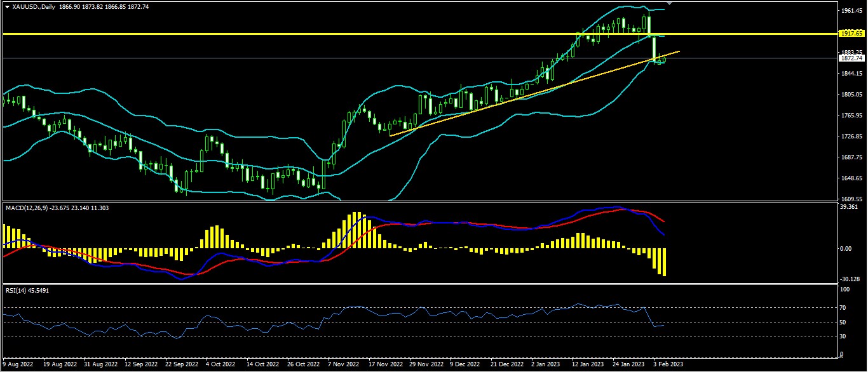Click the RSI 70 level scale label

843,307
